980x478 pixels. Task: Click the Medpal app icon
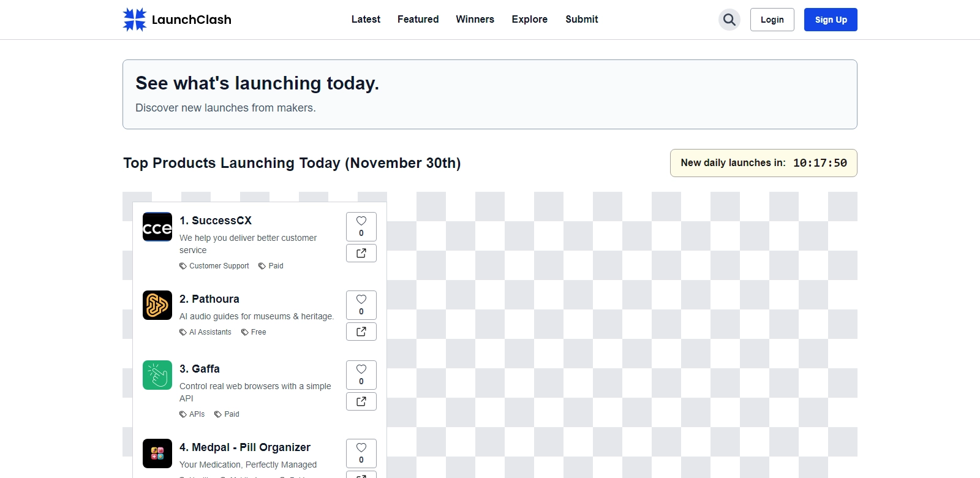tap(157, 453)
